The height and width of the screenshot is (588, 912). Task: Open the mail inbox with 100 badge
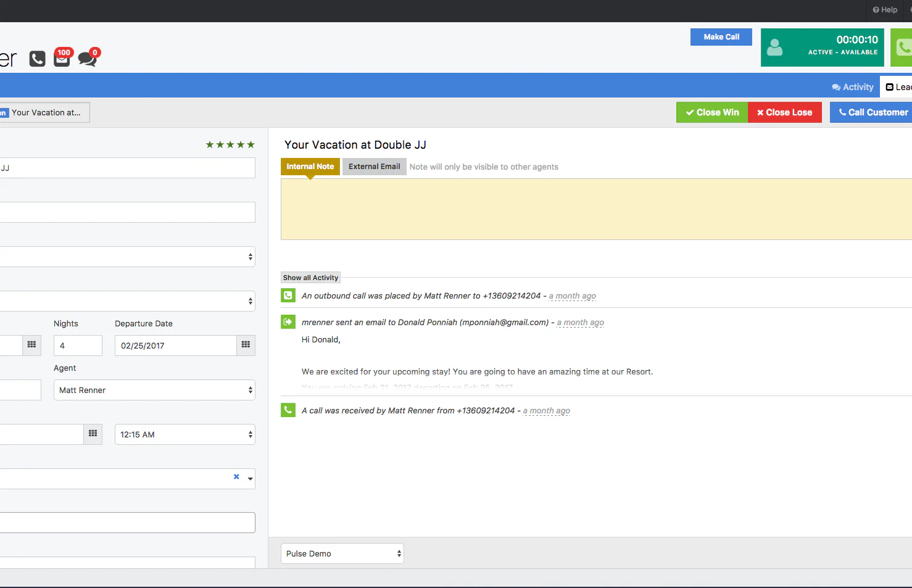pyautogui.click(x=62, y=57)
